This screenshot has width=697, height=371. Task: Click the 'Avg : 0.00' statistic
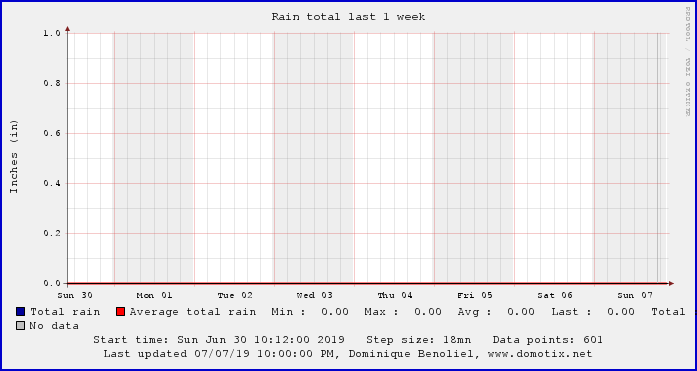pyautogui.click(x=496, y=311)
